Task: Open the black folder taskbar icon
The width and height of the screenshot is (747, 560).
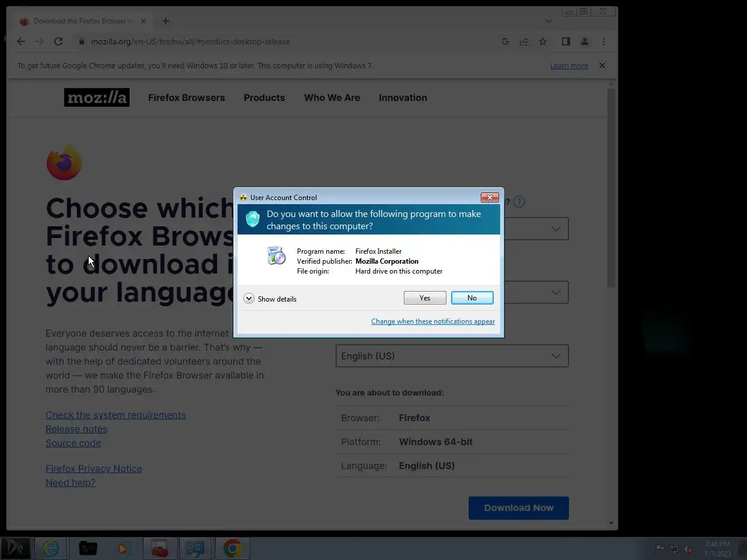Action: pyautogui.click(x=88, y=548)
